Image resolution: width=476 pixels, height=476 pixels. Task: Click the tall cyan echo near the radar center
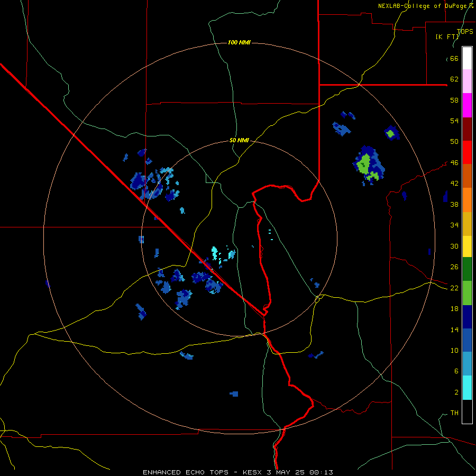tap(215, 253)
